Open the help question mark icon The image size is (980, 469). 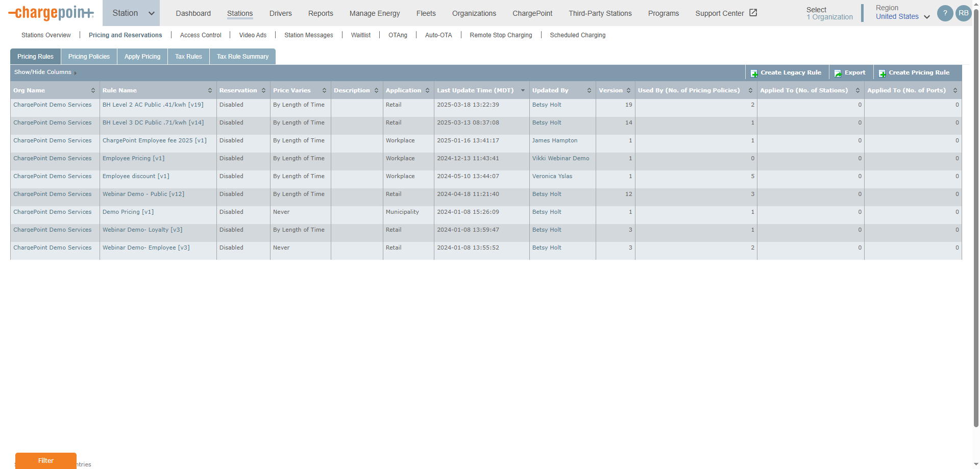tap(945, 13)
